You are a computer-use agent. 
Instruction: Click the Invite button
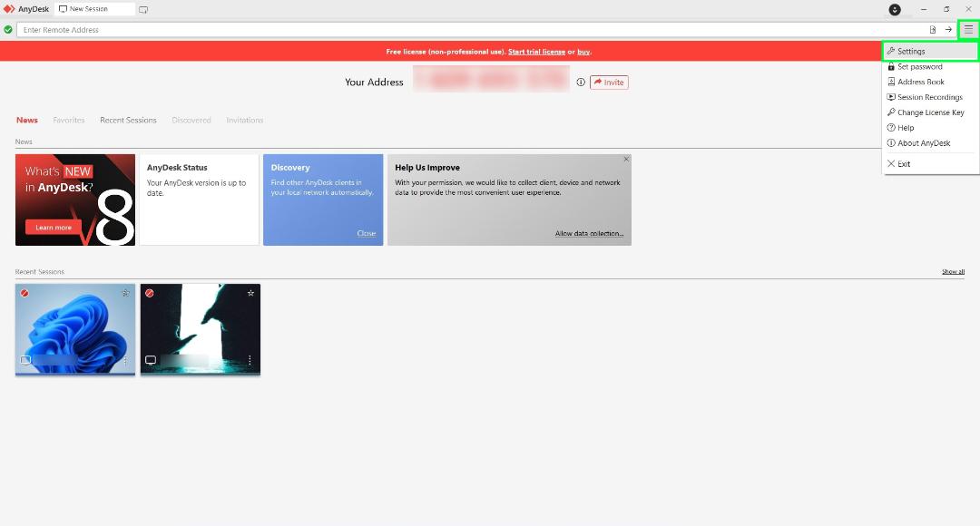[609, 83]
